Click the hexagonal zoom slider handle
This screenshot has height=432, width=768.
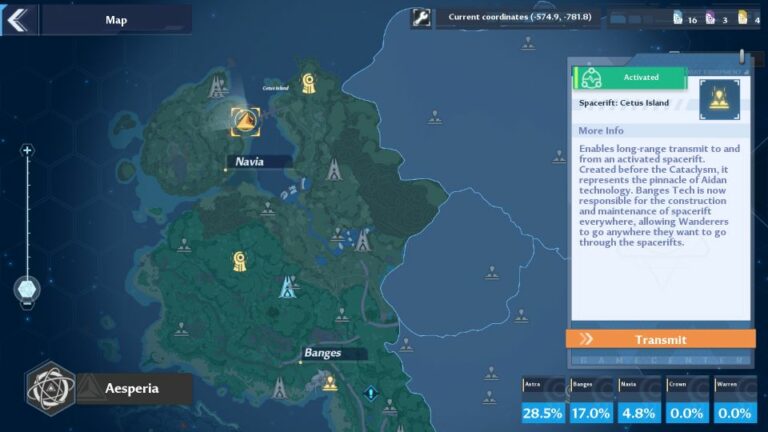27,290
